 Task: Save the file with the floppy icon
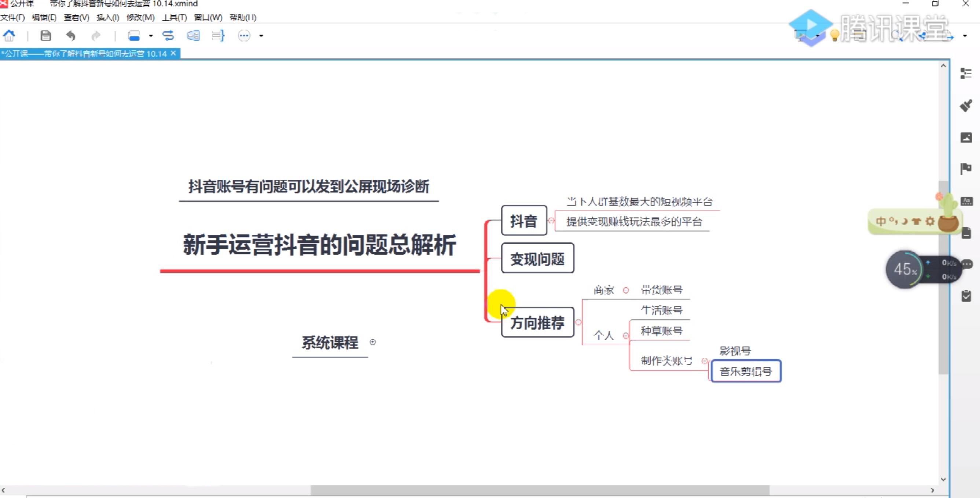[46, 36]
